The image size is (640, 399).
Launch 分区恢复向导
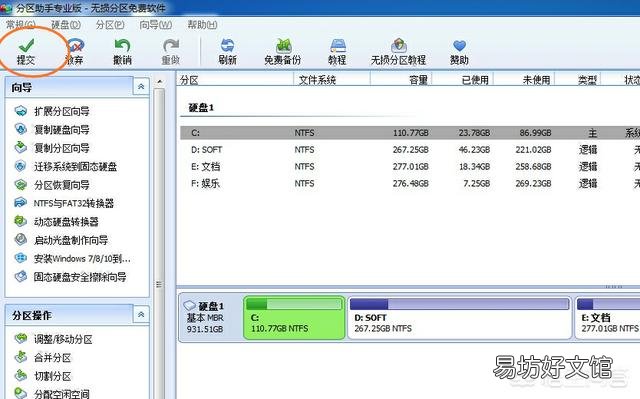coord(62,185)
